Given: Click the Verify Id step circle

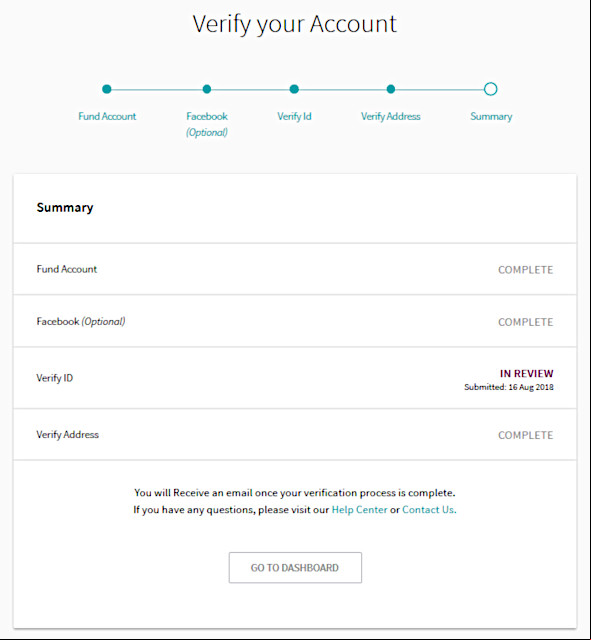Looking at the screenshot, I should coord(294,89).
